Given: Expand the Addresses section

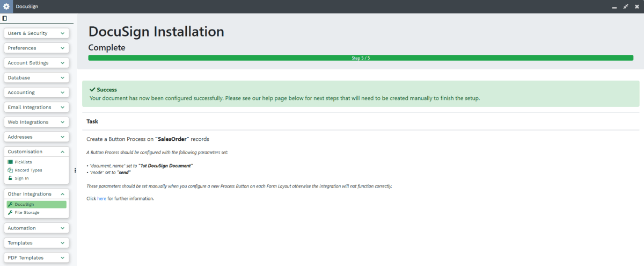Looking at the screenshot, I should [36, 136].
